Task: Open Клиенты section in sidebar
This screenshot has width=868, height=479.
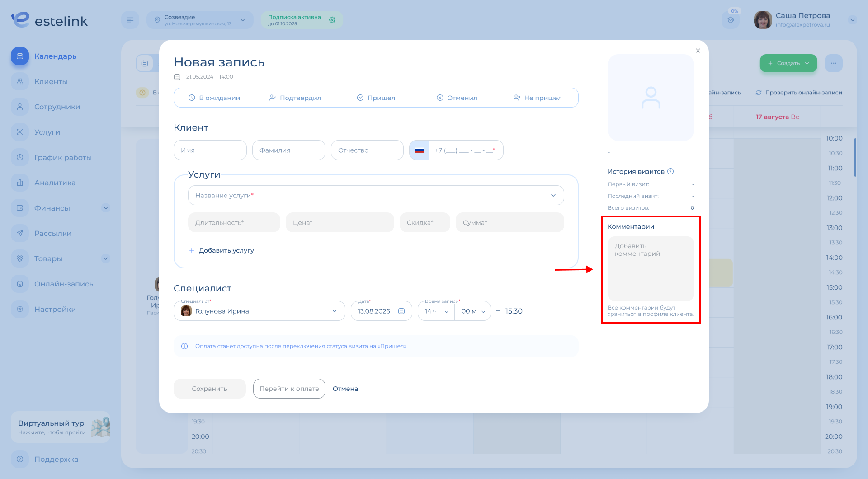Action: click(51, 81)
